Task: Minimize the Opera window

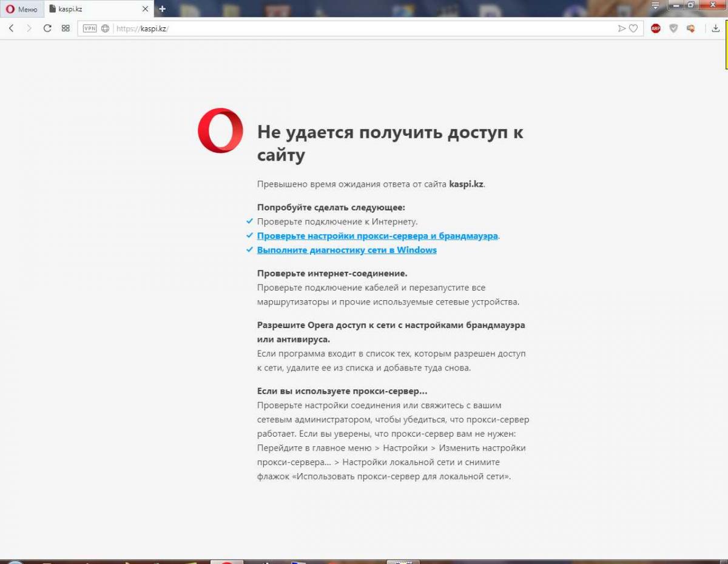Action: (x=675, y=5)
